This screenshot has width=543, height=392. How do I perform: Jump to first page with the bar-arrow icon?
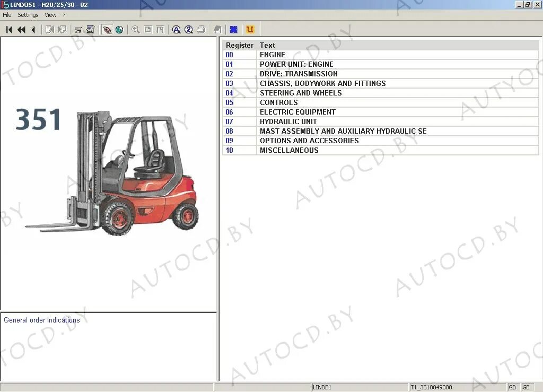(10, 30)
